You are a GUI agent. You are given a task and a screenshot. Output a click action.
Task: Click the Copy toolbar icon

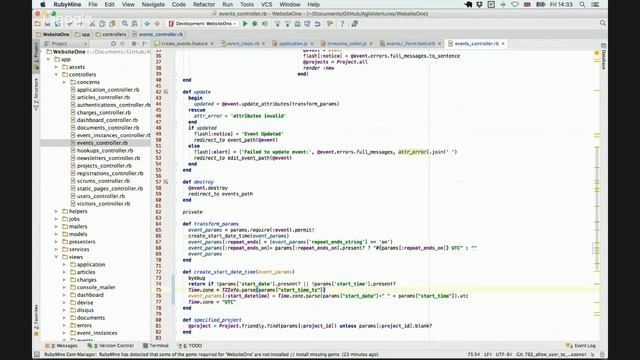coord(102,24)
